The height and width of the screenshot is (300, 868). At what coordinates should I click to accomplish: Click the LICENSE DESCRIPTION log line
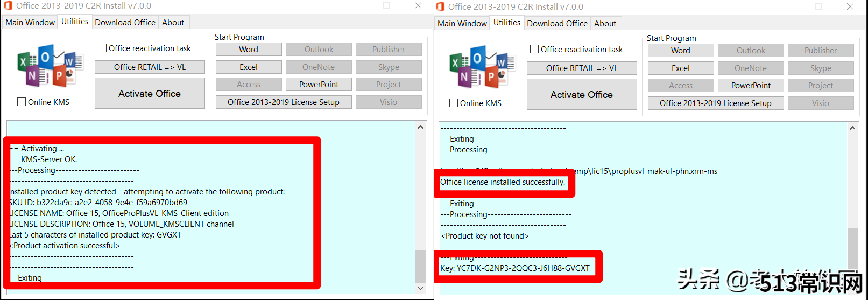(122, 224)
